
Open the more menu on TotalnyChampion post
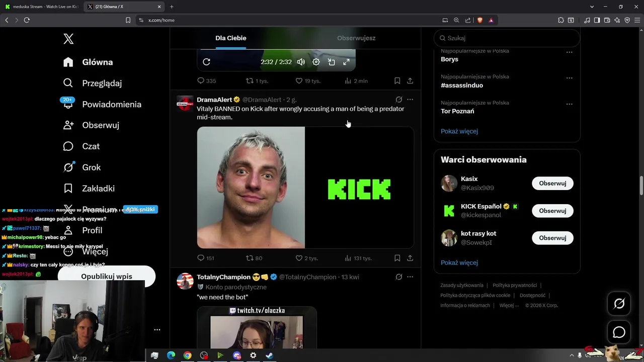click(x=410, y=277)
